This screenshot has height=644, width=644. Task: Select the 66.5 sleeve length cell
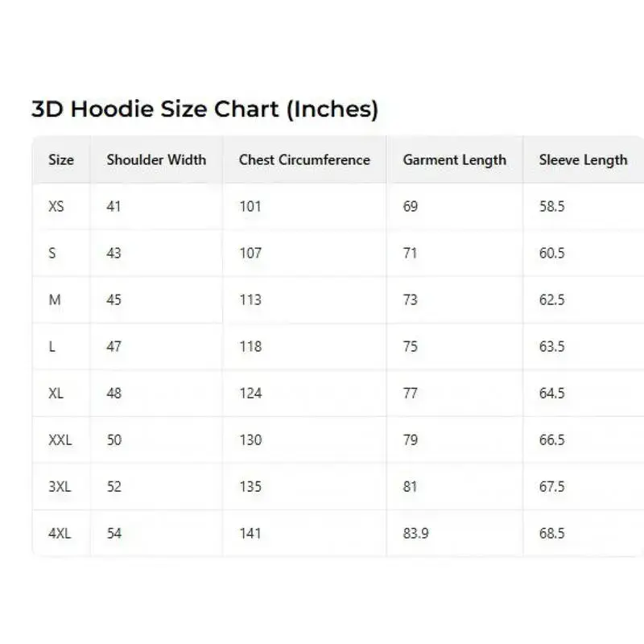(x=552, y=440)
